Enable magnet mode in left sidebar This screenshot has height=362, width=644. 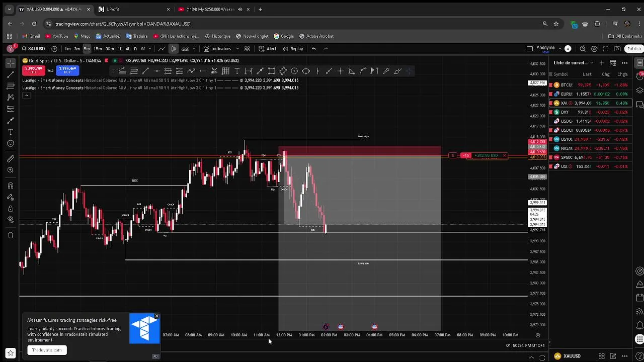[11, 186]
